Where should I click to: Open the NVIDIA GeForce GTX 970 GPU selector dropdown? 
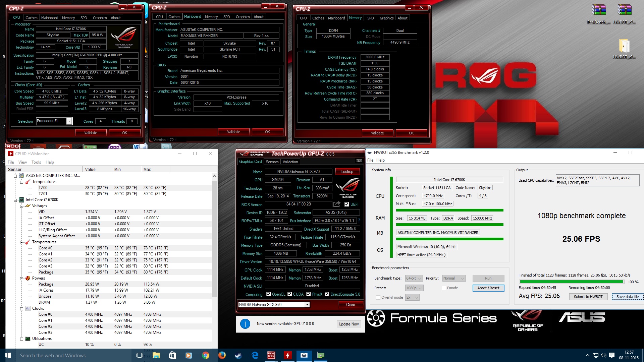click(x=274, y=304)
